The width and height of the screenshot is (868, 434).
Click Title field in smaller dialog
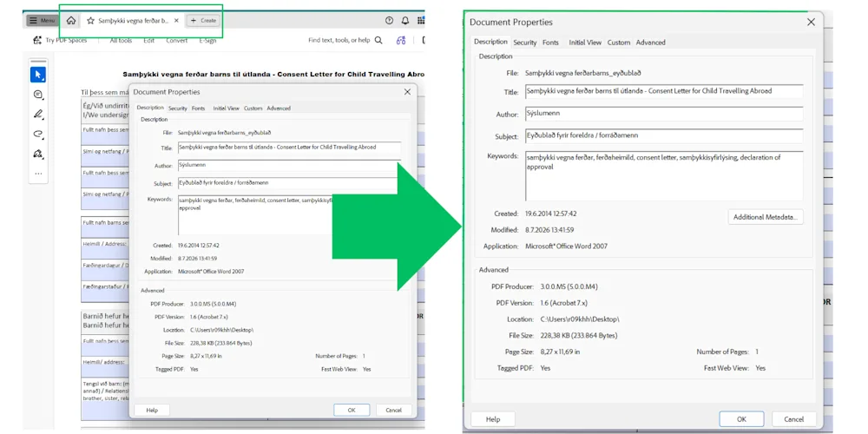[290, 148]
